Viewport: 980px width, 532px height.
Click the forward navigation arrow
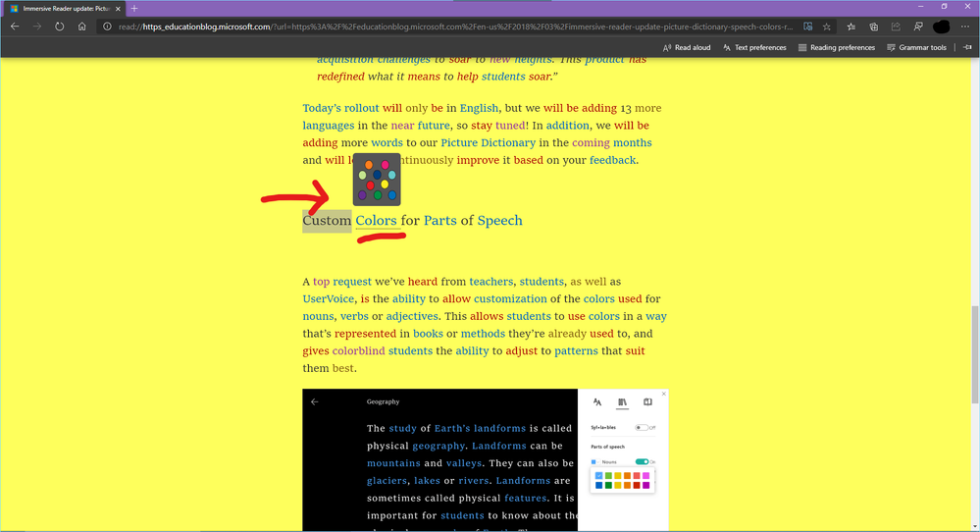(37, 27)
